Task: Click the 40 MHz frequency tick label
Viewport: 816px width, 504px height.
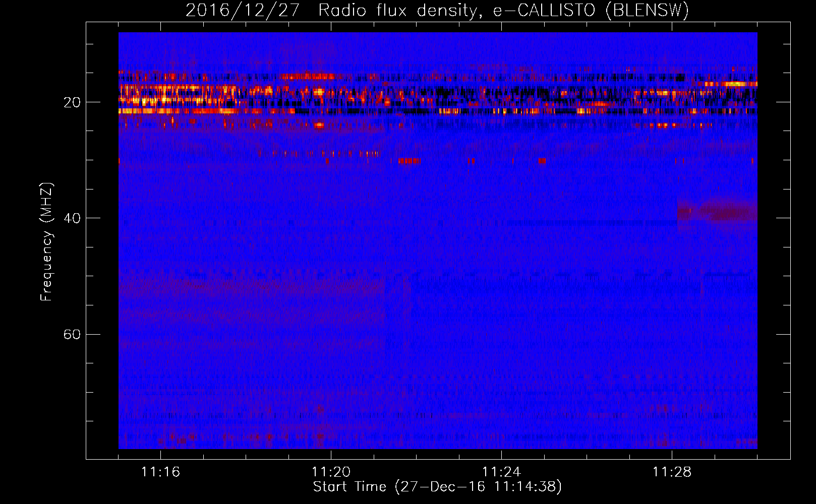Action: click(72, 218)
